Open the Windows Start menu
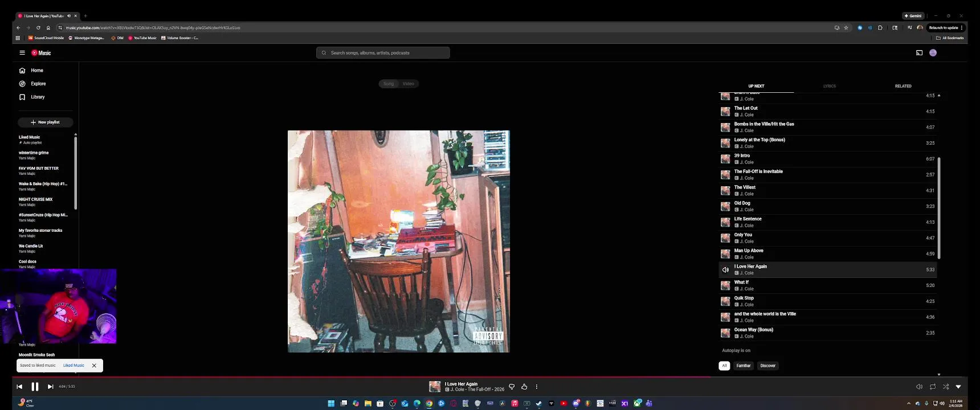This screenshot has width=980, height=410. [331, 403]
